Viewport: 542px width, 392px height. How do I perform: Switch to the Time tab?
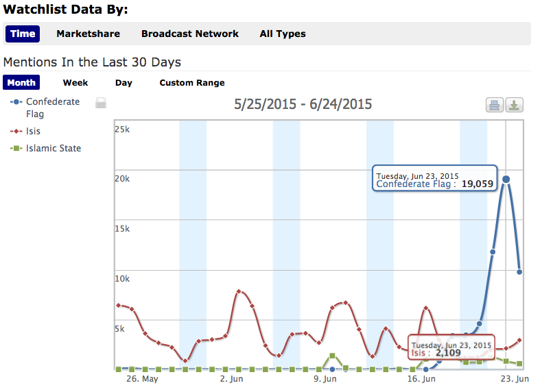(x=23, y=34)
